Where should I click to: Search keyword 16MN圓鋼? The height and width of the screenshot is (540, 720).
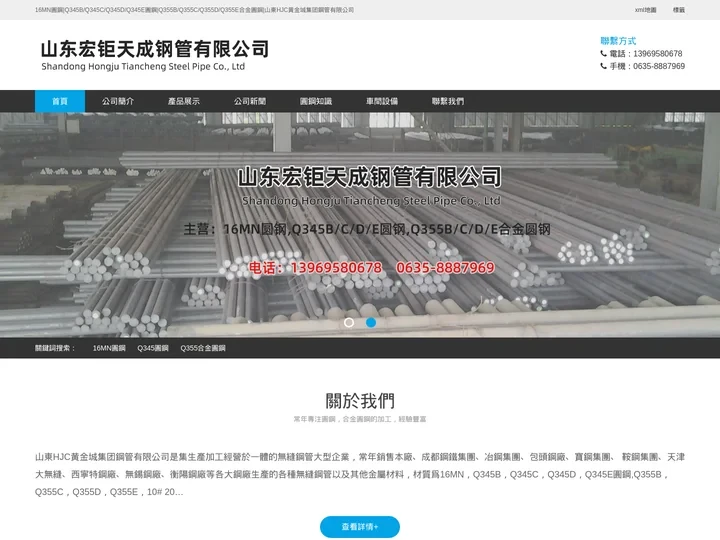[x=109, y=348]
